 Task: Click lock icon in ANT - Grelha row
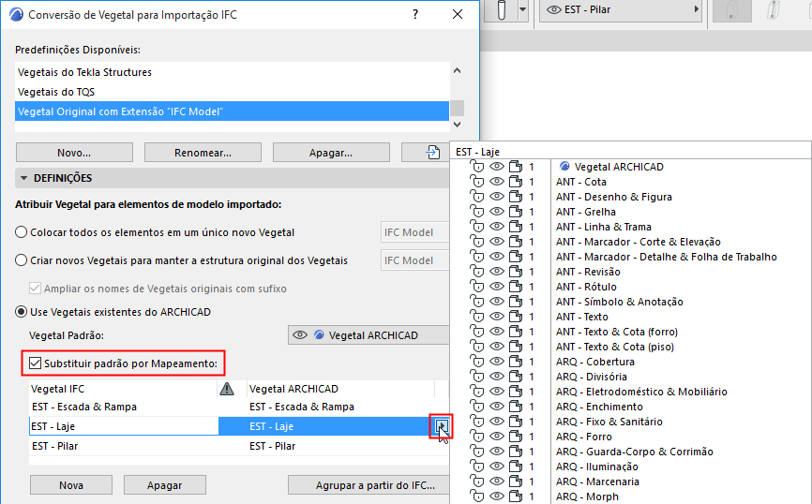click(x=477, y=212)
